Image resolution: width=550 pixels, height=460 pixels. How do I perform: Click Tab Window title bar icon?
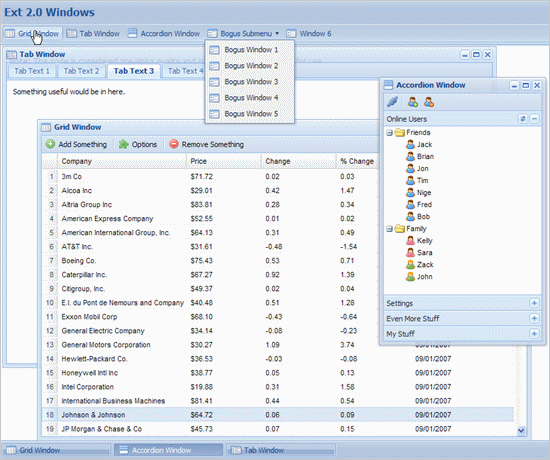coord(12,54)
